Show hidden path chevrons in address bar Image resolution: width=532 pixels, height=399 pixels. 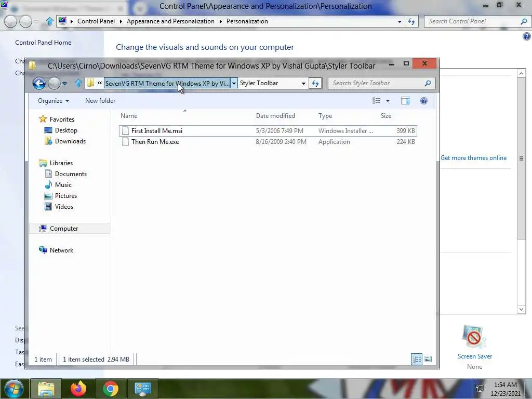[100, 83]
